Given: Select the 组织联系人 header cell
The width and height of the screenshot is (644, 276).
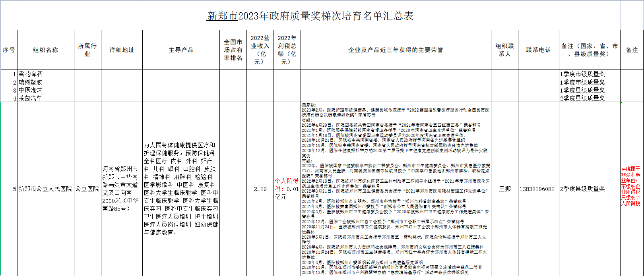Looking at the screenshot, I should pyautogui.click(x=504, y=50).
